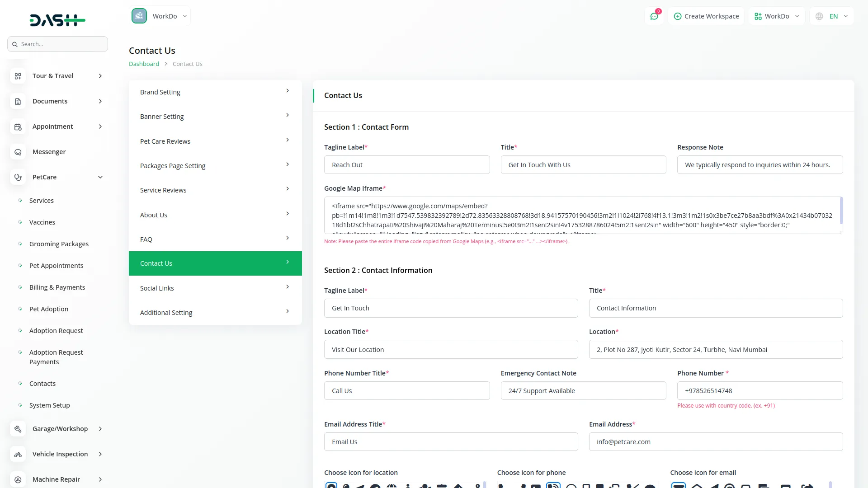Click the Email Address input field

click(x=716, y=442)
